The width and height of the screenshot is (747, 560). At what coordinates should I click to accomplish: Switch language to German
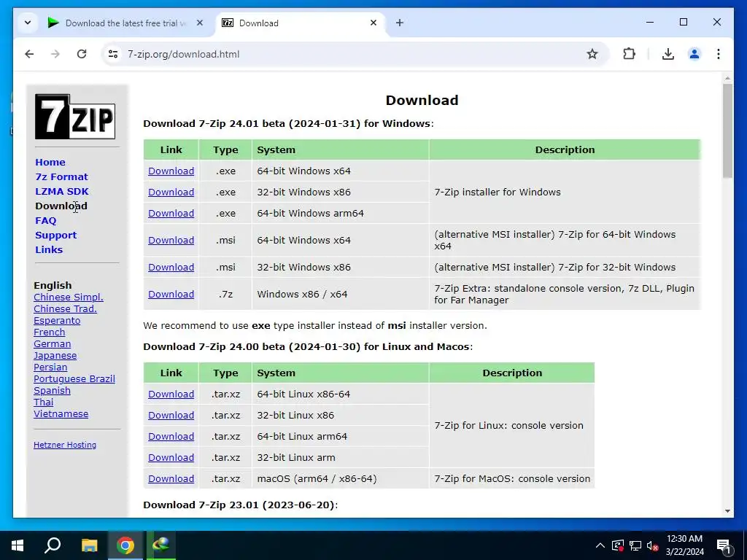coord(52,344)
